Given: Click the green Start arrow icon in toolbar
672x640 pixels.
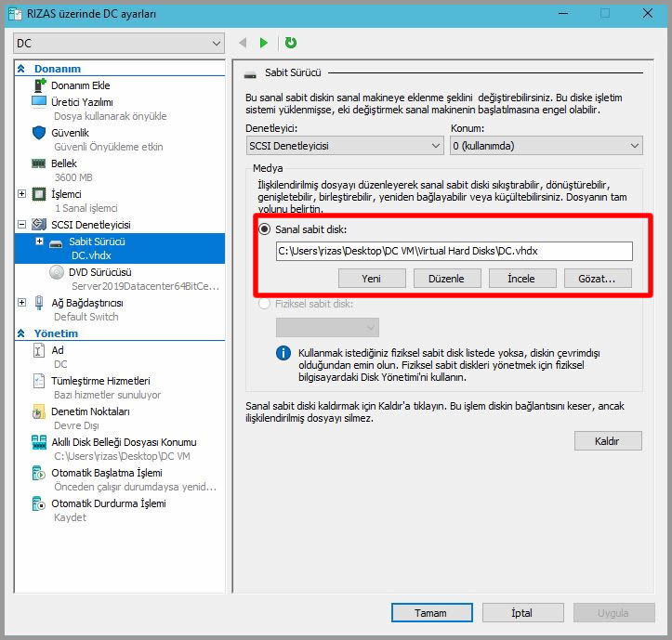Looking at the screenshot, I should 264,43.
